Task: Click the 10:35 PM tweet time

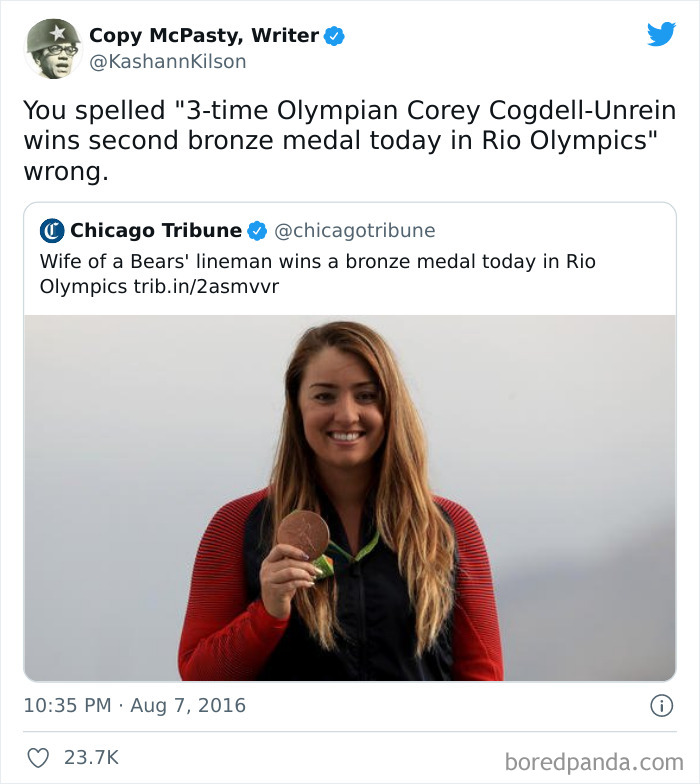Action: 67,705
